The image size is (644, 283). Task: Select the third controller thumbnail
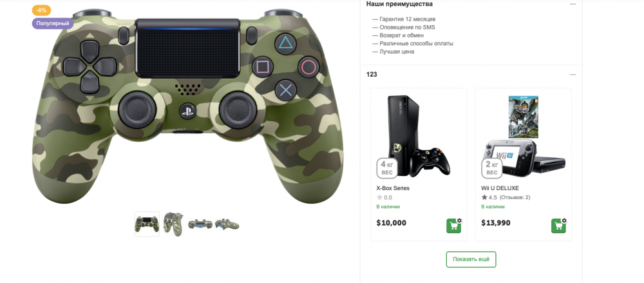tap(200, 224)
